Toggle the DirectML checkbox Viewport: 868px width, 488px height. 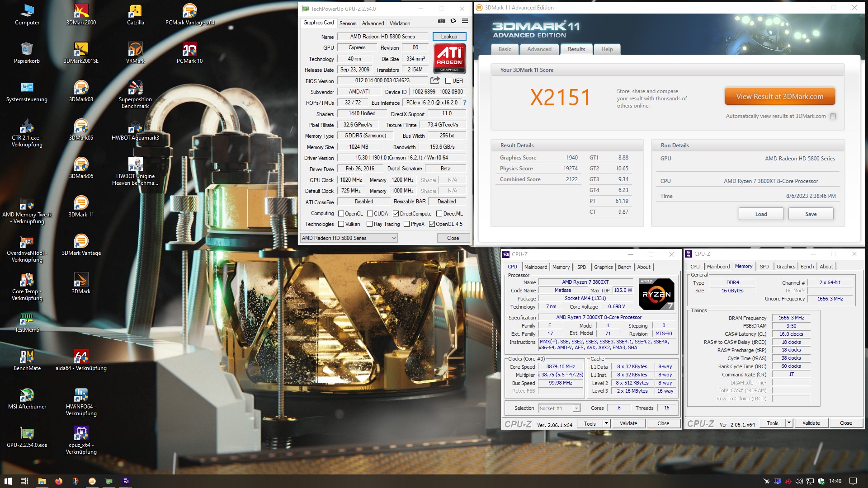click(439, 214)
